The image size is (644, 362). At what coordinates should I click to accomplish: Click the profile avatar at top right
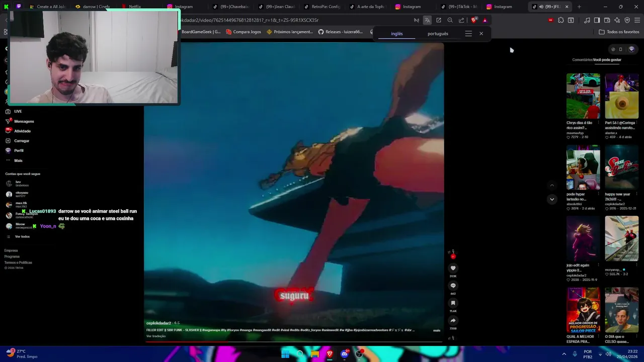point(631,49)
